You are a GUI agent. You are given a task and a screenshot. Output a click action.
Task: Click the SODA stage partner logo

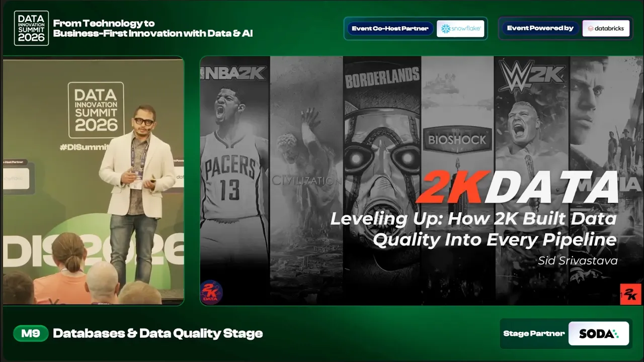pyautogui.click(x=599, y=333)
